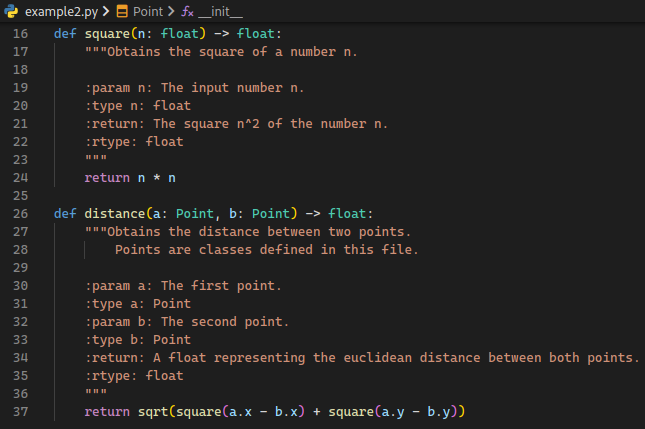Click 'distance' function name on line 26
This screenshot has width=645, height=429.
(115, 214)
